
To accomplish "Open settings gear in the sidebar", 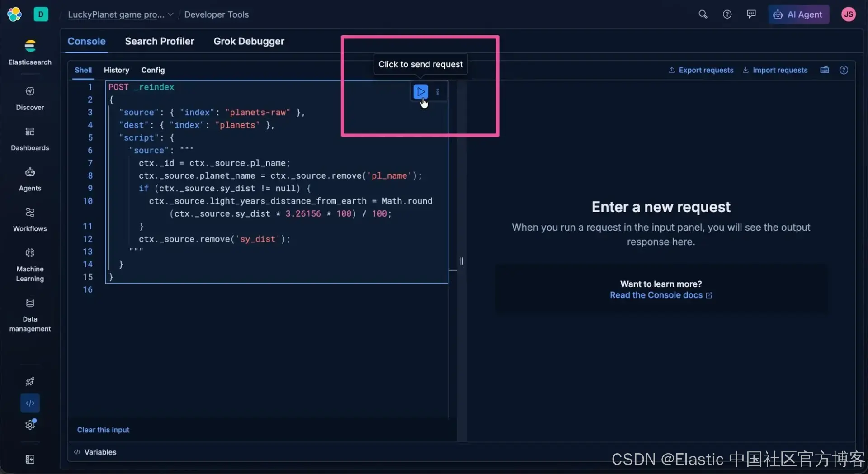I will pos(30,425).
